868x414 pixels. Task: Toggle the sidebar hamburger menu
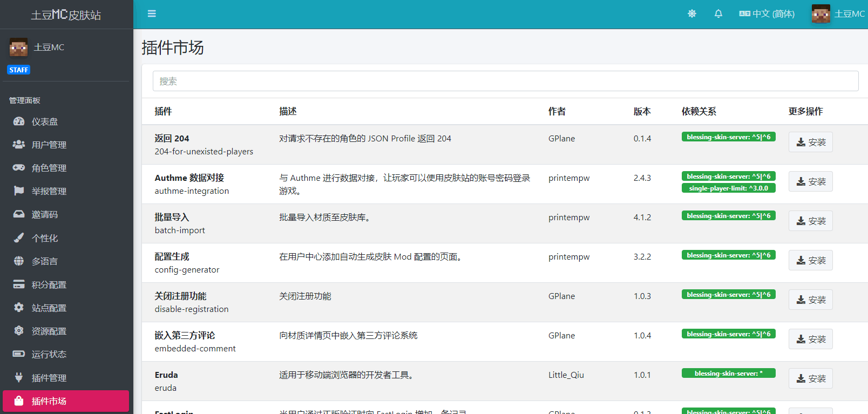[152, 13]
